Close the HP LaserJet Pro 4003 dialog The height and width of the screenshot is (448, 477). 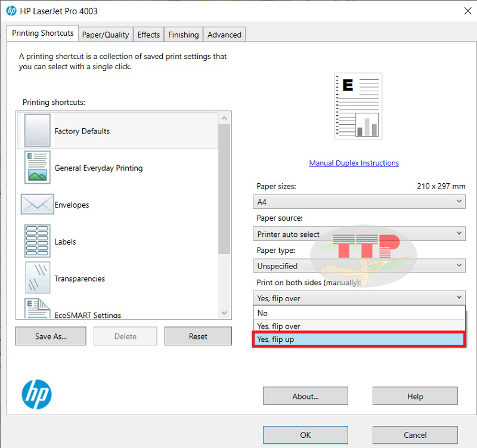(x=467, y=11)
